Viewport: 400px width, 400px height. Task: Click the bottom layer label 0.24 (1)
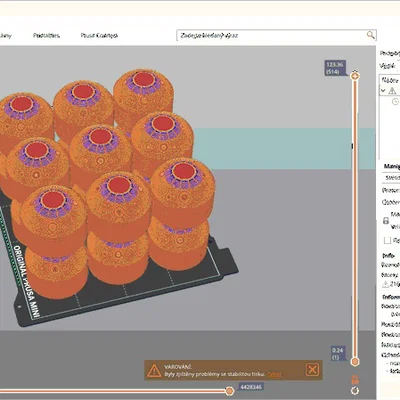tap(338, 354)
